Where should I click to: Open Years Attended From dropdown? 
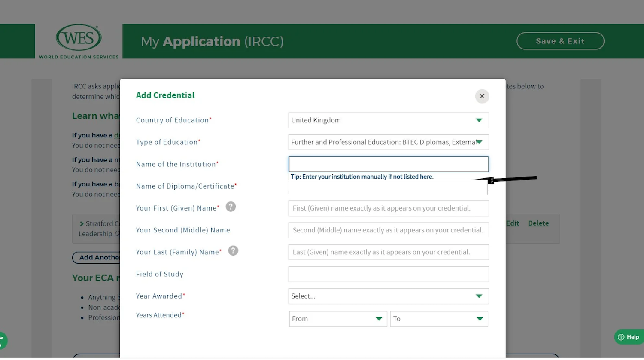click(338, 319)
